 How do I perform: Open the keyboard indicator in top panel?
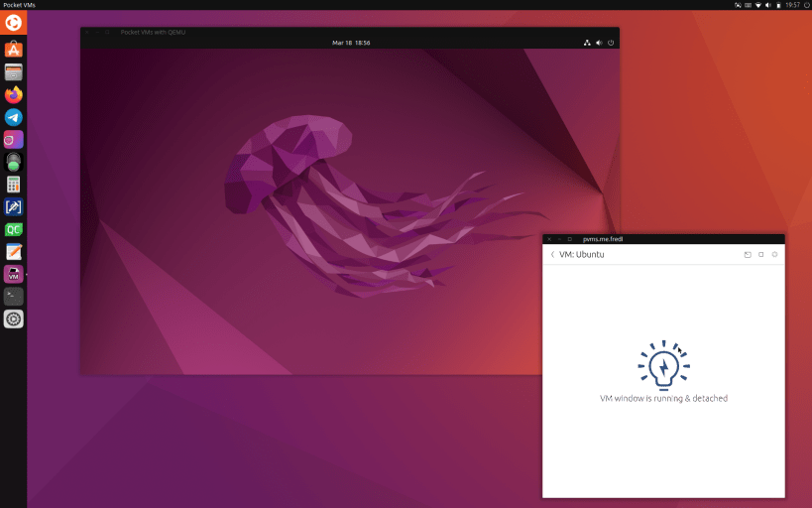click(x=748, y=5)
